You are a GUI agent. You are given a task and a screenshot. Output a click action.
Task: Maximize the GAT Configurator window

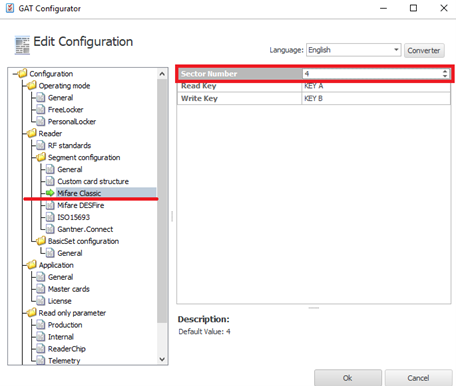(413, 8)
